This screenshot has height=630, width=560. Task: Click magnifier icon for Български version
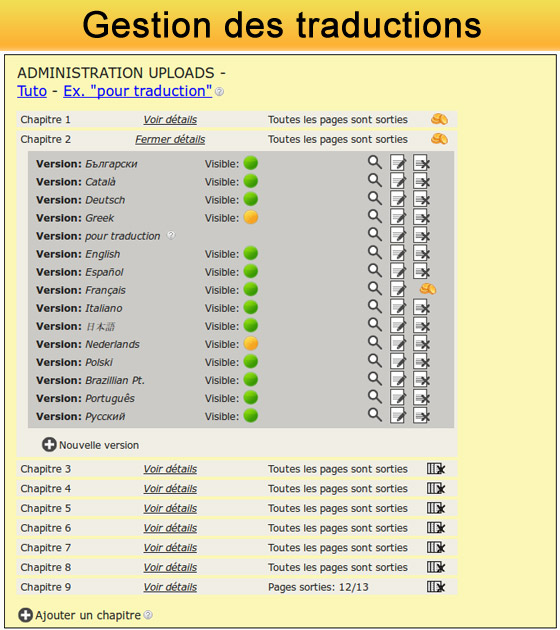(x=375, y=162)
